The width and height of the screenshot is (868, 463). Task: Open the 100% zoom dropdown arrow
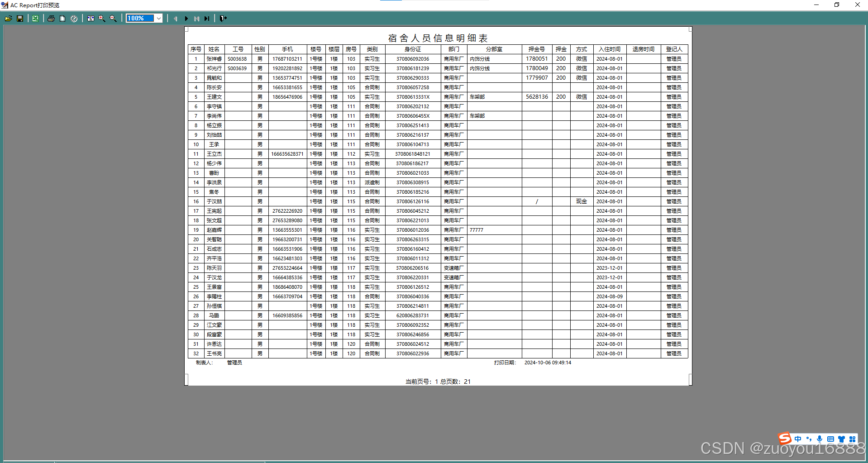pyautogui.click(x=159, y=19)
